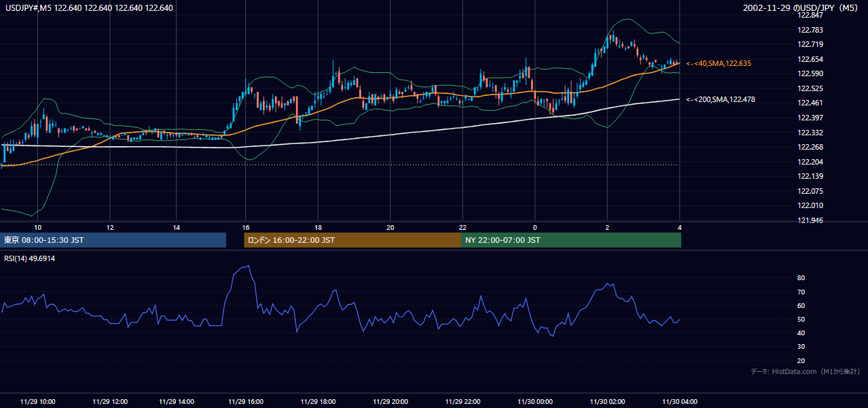Click the 11/30 00:00 date label
The image size is (868, 408).
click(x=535, y=402)
